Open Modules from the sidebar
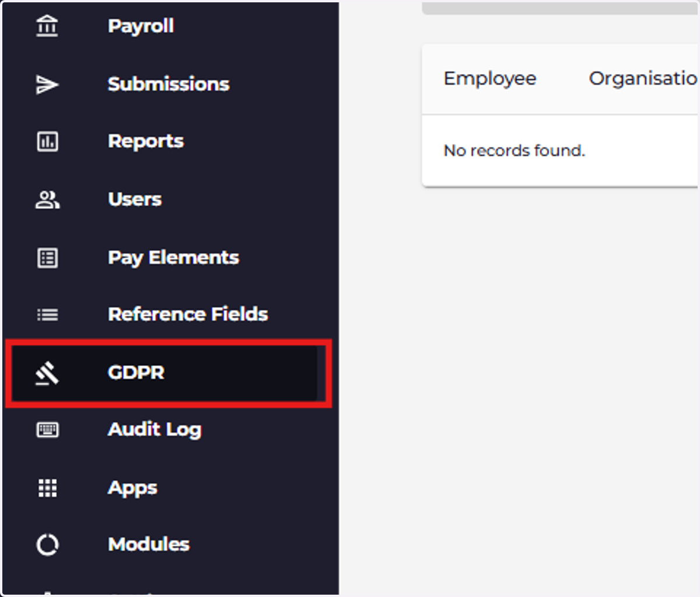The width and height of the screenshot is (700, 597). [x=149, y=545]
